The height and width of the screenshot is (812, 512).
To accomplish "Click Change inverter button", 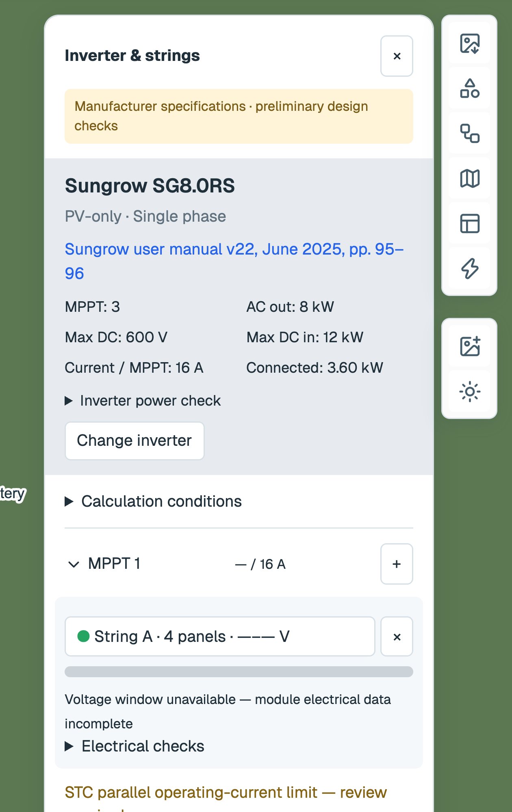I will (135, 441).
